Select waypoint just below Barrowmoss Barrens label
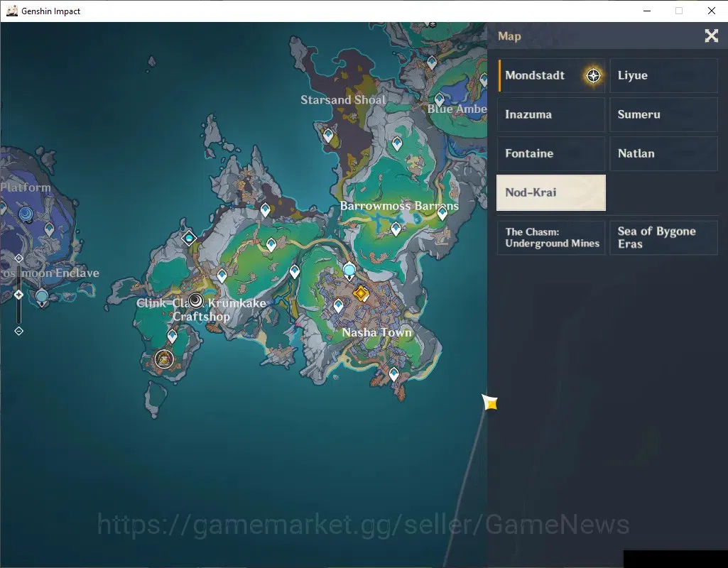Screen dimensions: 728x568 point(396,229)
